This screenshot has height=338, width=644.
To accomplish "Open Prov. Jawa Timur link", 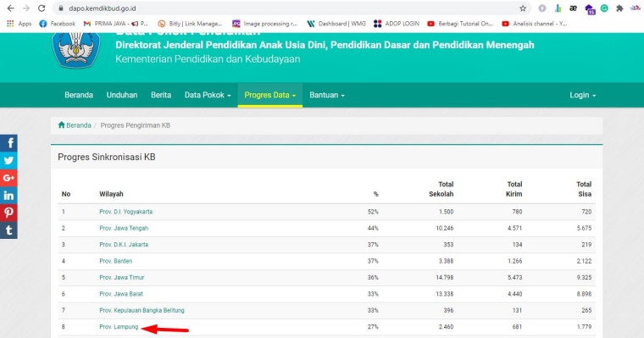I will pos(121,278).
